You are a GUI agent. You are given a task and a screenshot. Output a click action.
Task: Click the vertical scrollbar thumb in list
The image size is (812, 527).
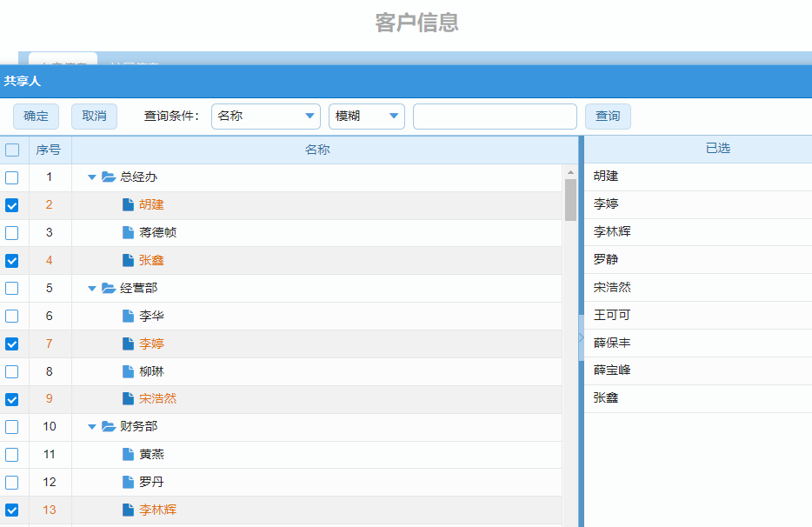570,199
